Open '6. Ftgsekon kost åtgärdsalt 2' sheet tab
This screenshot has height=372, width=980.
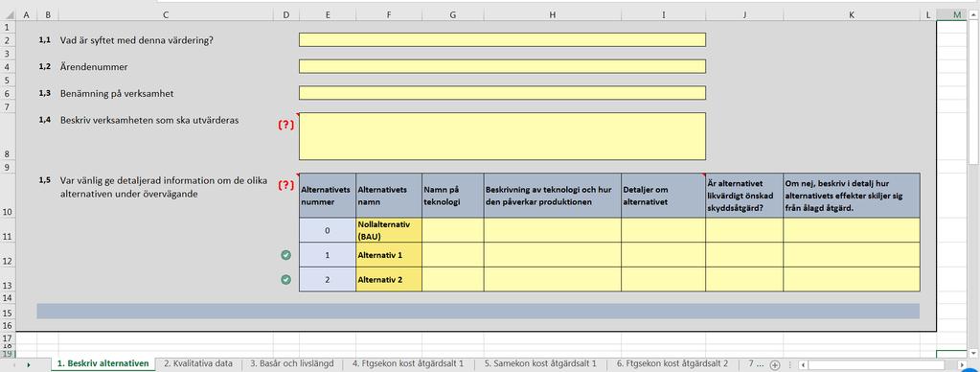point(672,363)
